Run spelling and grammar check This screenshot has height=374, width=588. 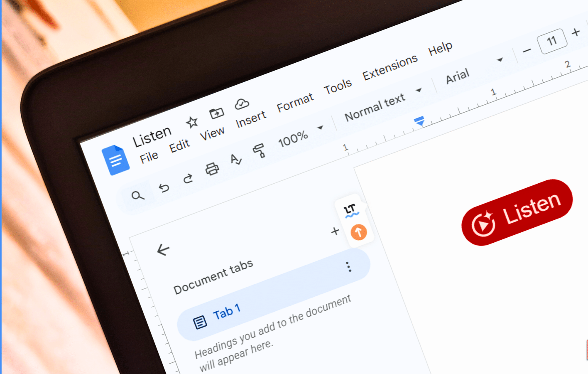236,160
